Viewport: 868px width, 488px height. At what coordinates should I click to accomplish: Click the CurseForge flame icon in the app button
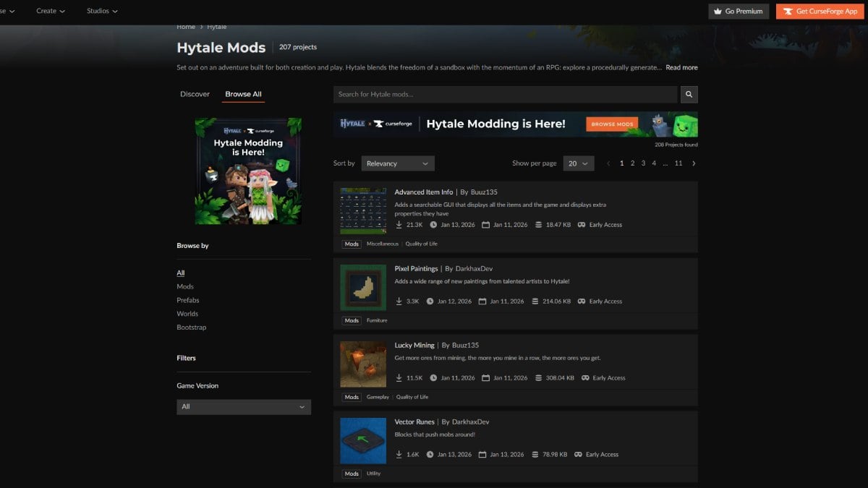tap(788, 11)
